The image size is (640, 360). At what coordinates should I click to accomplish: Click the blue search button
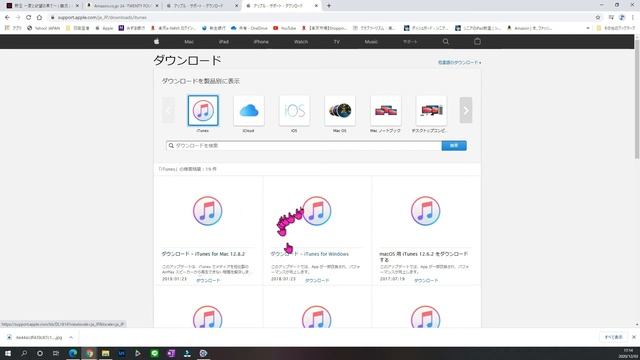[x=454, y=146]
